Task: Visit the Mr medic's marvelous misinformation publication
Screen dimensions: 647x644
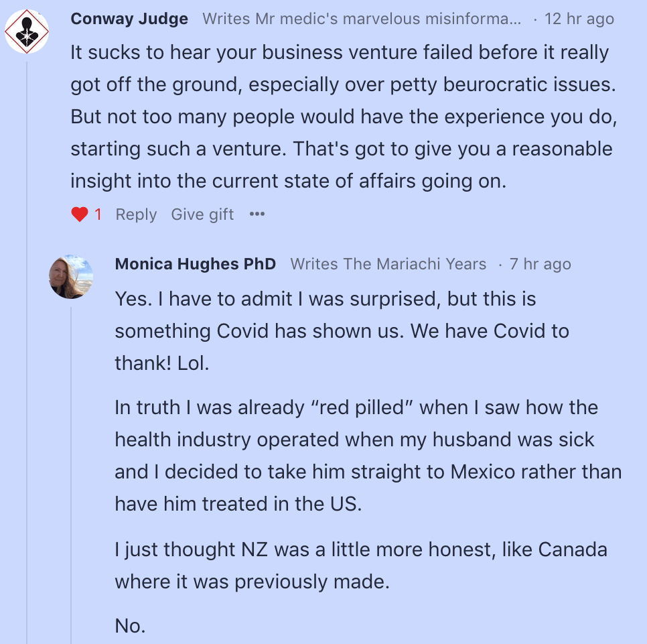Action: click(362, 19)
